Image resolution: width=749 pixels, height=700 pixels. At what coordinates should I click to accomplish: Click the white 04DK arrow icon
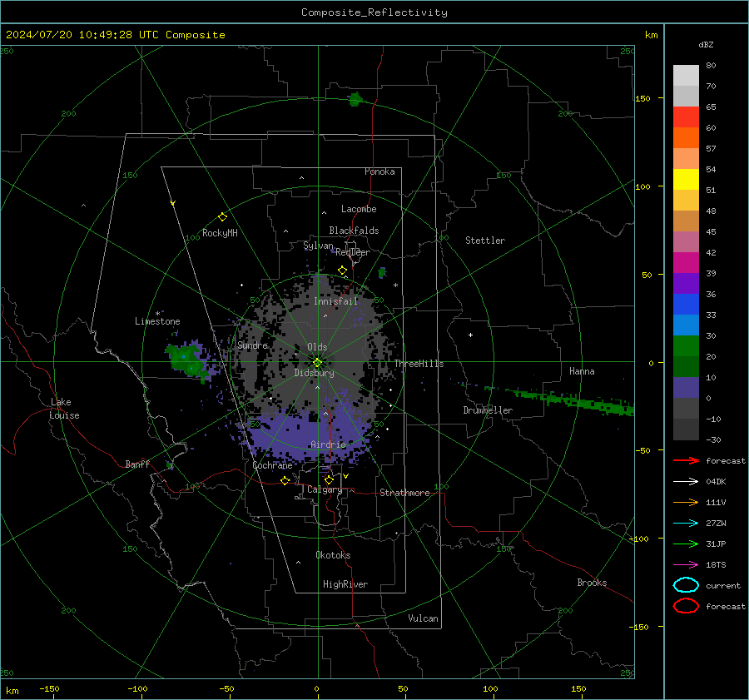pos(686,482)
